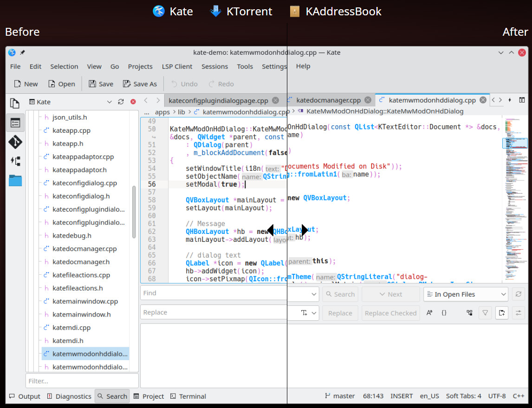This screenshot has width=532, height=408.
Task: Click the master branch status button
Action: 340,396
